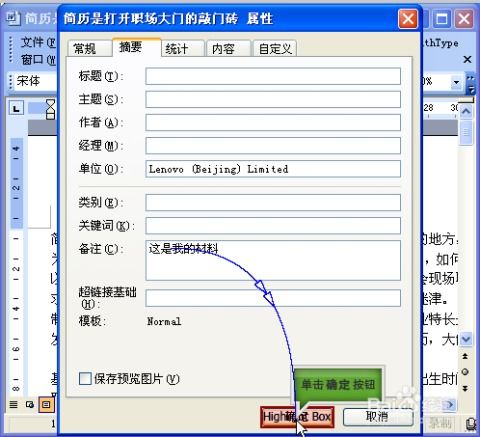Screen dimensions: 480x437
Task: Click the highlighted Print layout view icon
Action: pos(46,405)
